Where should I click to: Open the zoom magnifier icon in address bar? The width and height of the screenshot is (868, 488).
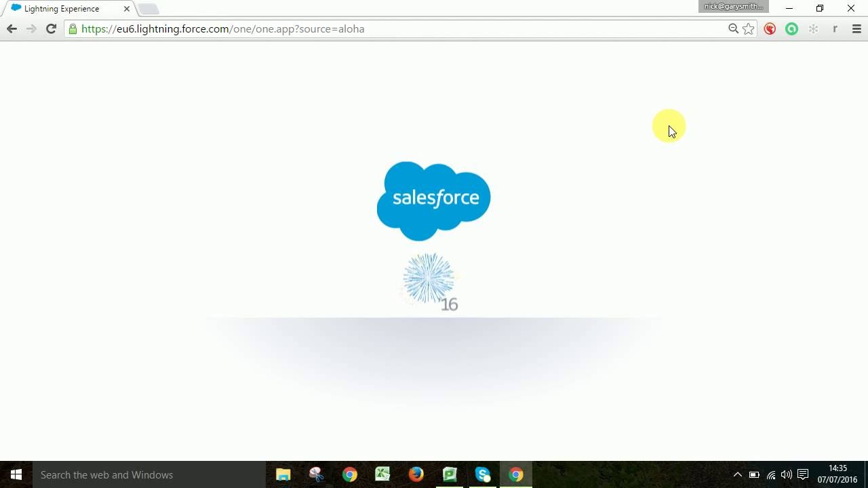point(733,28)
